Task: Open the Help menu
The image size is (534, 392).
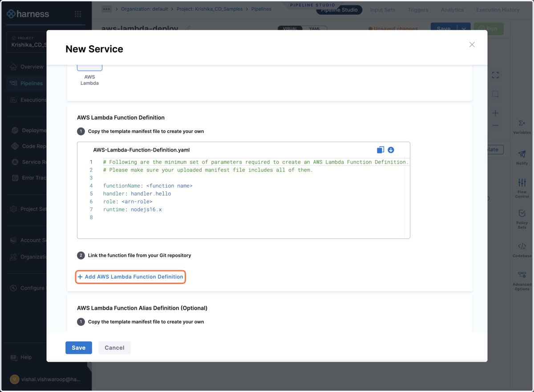Action: 21,357
